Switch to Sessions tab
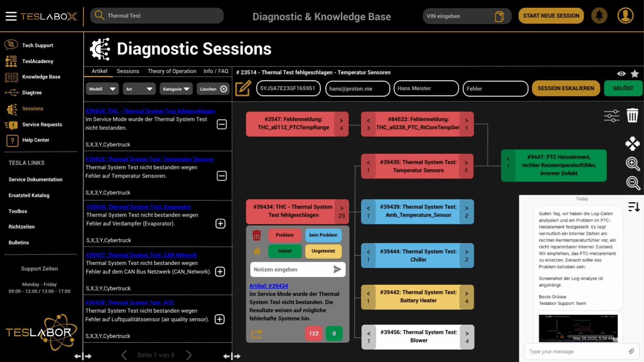 click(x=128, y=71)
